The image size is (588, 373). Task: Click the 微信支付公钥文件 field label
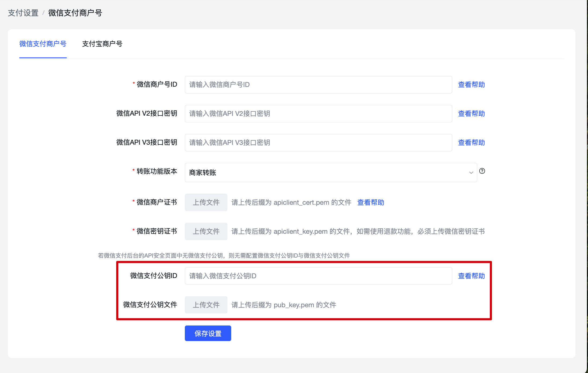click(x=150, y=305)
